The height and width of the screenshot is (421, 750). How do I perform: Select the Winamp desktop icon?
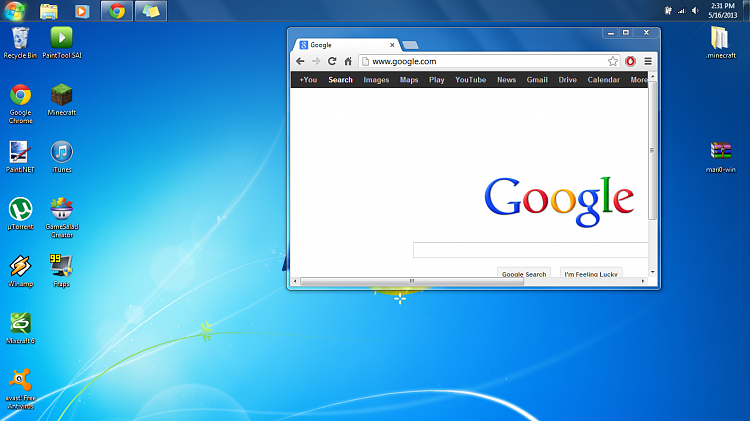[x=20, y=271]
